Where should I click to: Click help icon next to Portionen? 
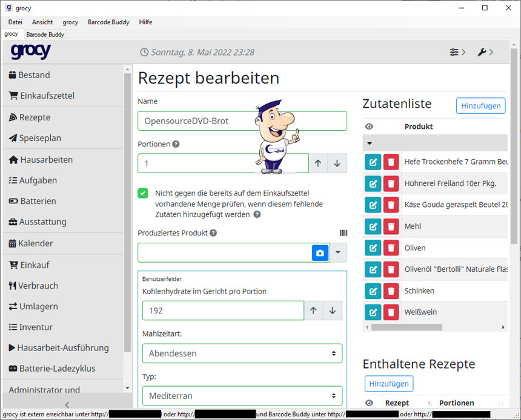[176, 145]
